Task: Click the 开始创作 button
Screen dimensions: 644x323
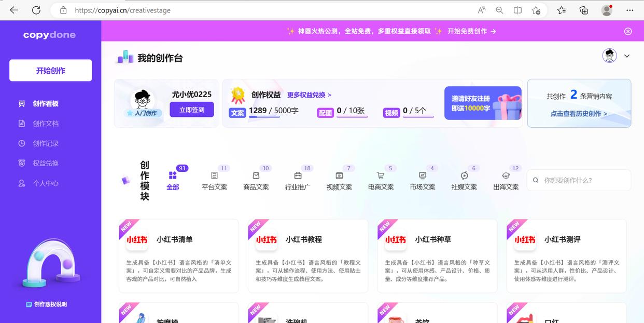Action: (x=50, y=70)
